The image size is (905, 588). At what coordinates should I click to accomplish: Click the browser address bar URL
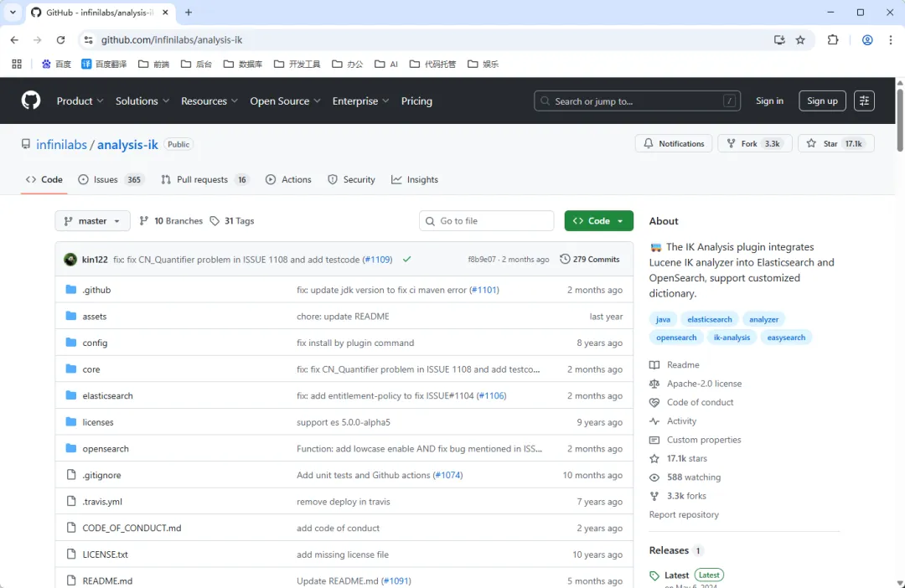[x=172, y=40]
